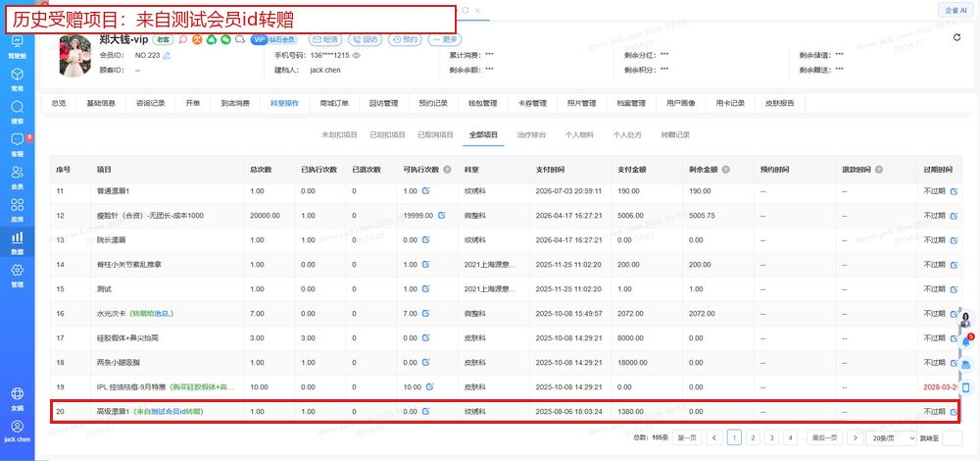Viewport: 980px width, 461px height.
Task: Open 管理 settings in the sidebar
Action: [18, 275]
